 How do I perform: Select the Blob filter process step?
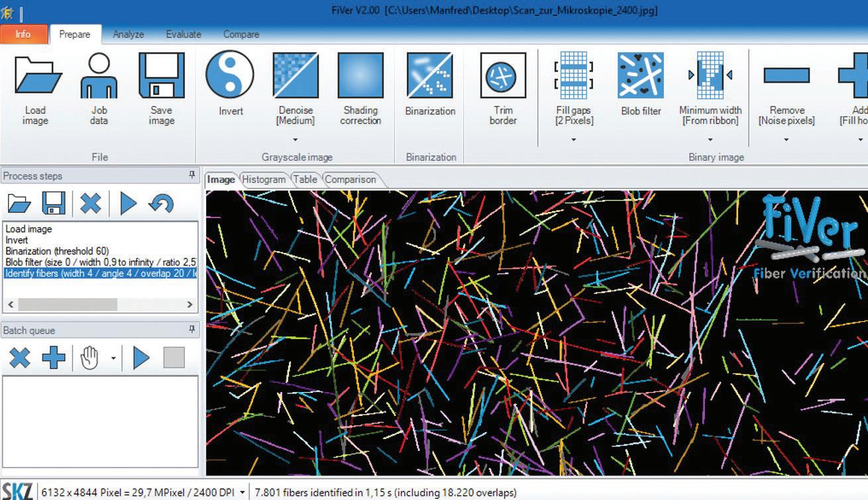[x=100, y=262]
